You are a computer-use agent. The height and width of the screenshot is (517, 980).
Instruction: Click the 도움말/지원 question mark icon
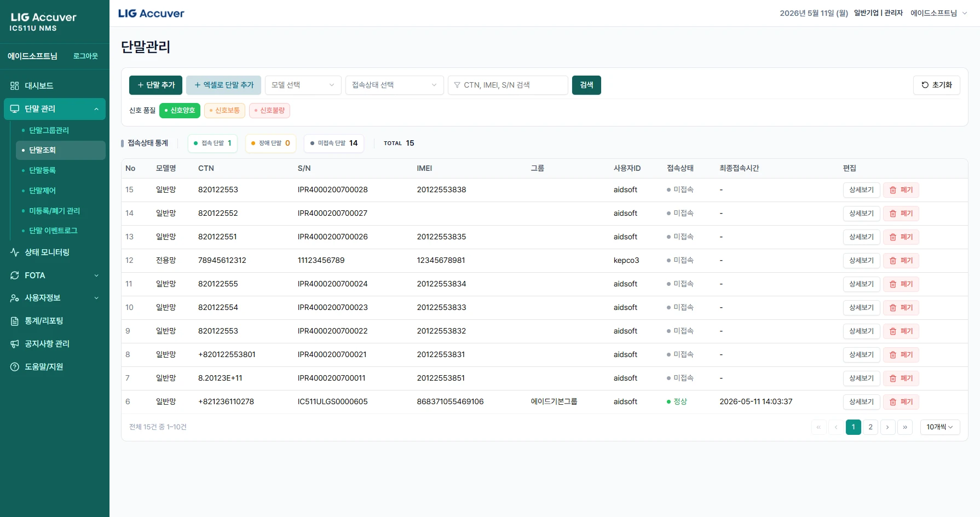[15, 367]
